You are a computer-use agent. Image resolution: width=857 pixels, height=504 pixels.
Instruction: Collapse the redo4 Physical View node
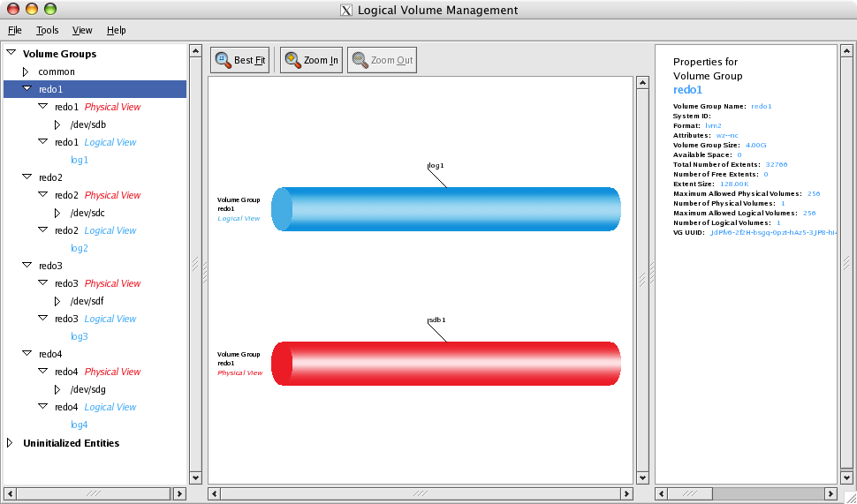pos(42,372)
